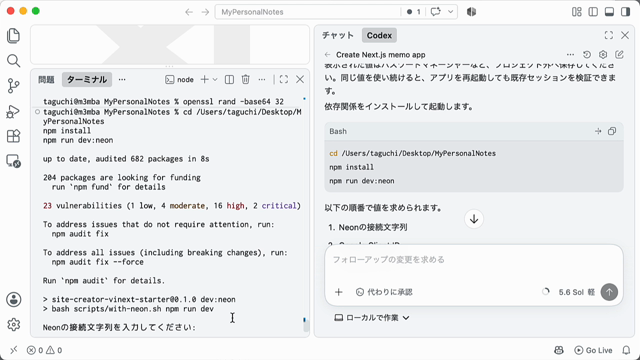Close the Codex side panel
This screenshot has height=360, width=640.
click(625, 35)
